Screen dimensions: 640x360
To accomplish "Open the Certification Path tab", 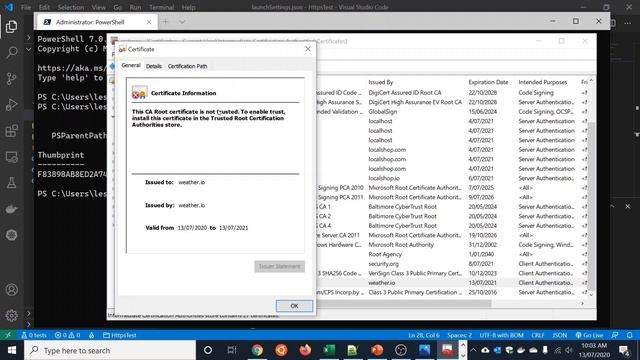I will (x=187, y=66).
